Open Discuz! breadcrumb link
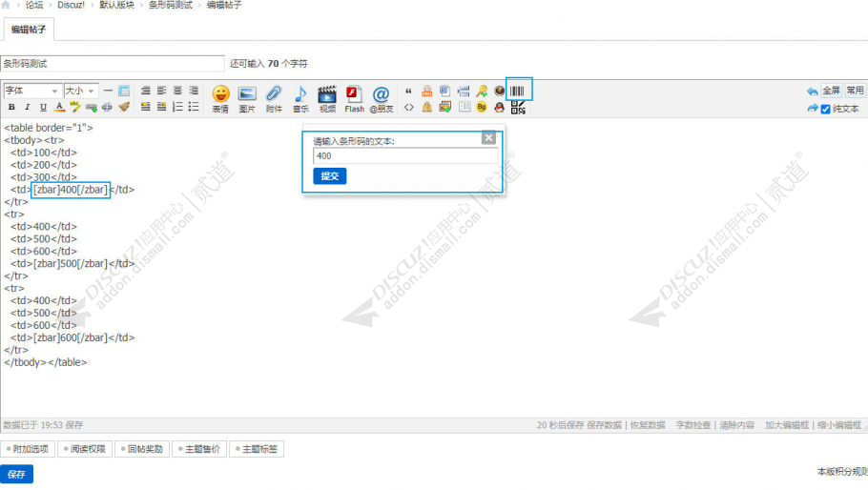868x490 pixels. click(71, 5)
